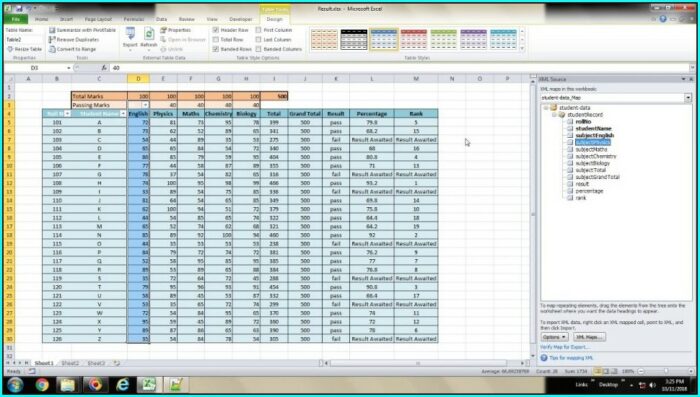The height and width of the screenshot is (397, 700).
Task: Collapse the studentRecord tree node
Action: point(554,115)
